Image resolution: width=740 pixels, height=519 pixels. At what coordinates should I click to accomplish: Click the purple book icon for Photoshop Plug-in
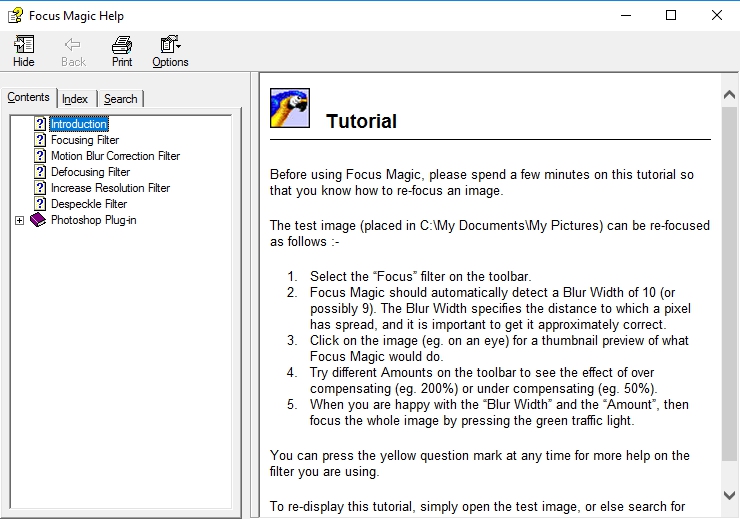[38, 220]
